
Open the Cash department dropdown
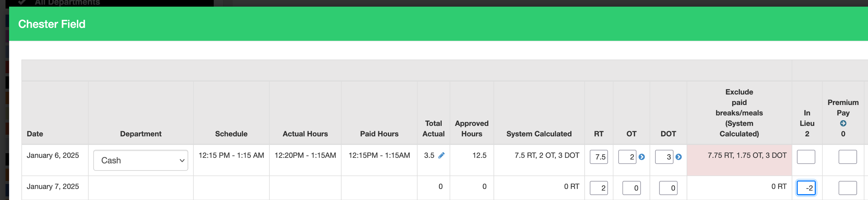[140, 160]
